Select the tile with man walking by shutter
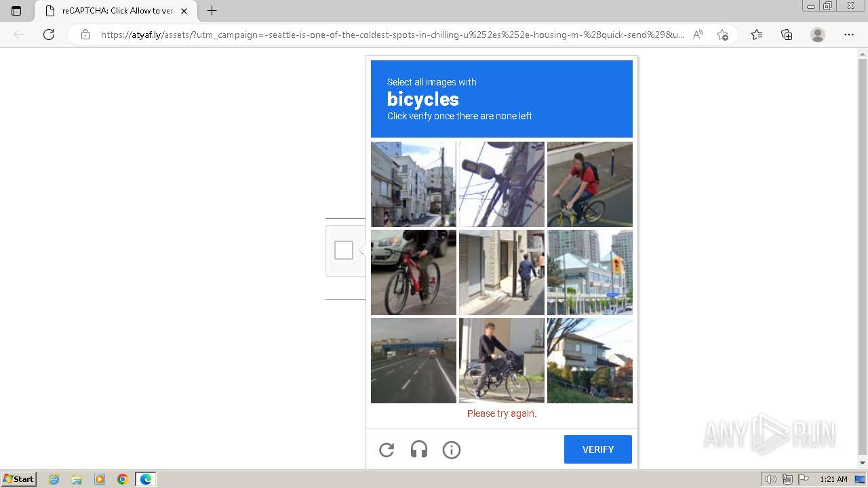This screenshot has height=488, width=868. [x=502, y=272]
